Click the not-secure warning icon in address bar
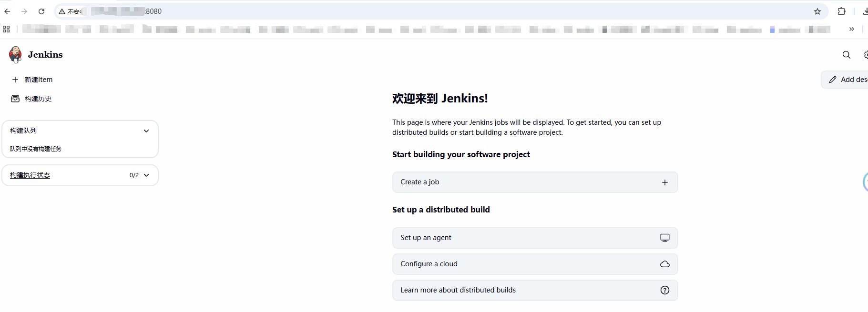Image resolution: width=868 pixels, height=312 pixels. point(62,11)
